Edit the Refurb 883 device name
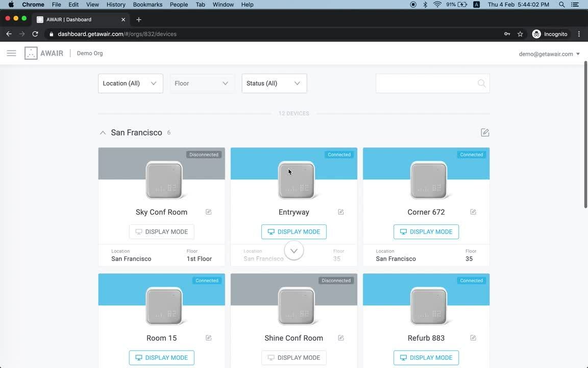Image resolution: width=588 pixels, height=368 pixels. 473,338
